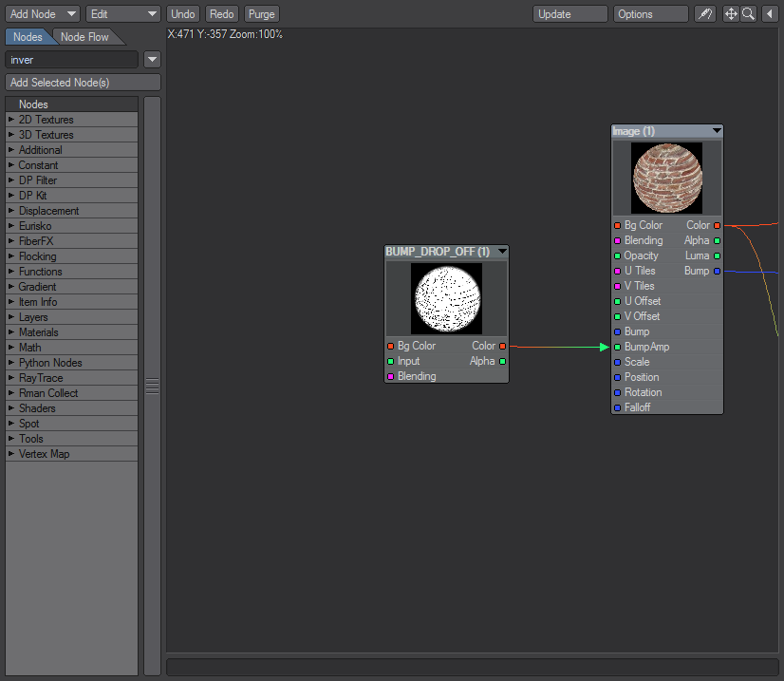Switch to the Node Flow tab
784x681 pixels.
pos(85,37)
